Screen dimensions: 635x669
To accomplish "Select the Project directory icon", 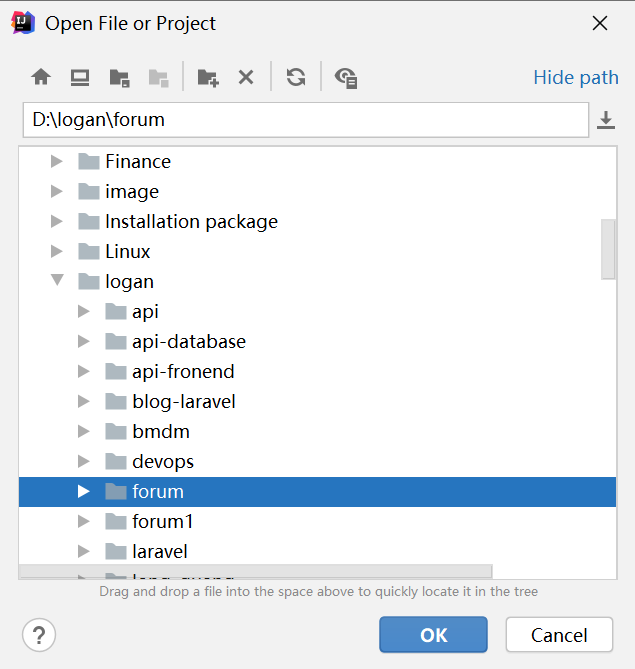I will [119, 78].
